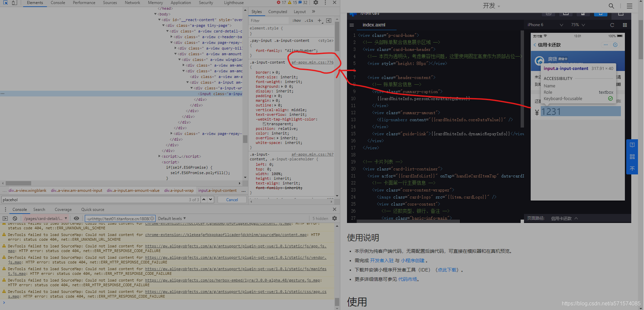The width and height of the screenshot is (644, 310).
Task: Tap the back arrow in 信用卡还款 header
Action: coord(535,45)
